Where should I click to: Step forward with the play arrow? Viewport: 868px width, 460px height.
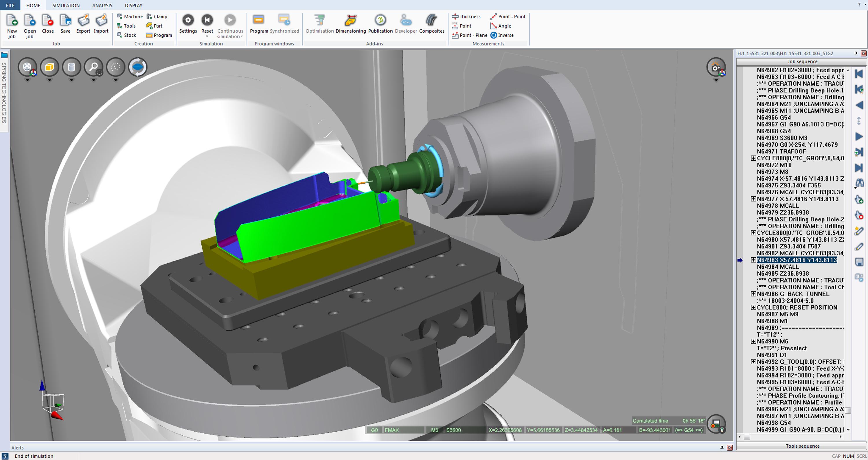(859, 137)
